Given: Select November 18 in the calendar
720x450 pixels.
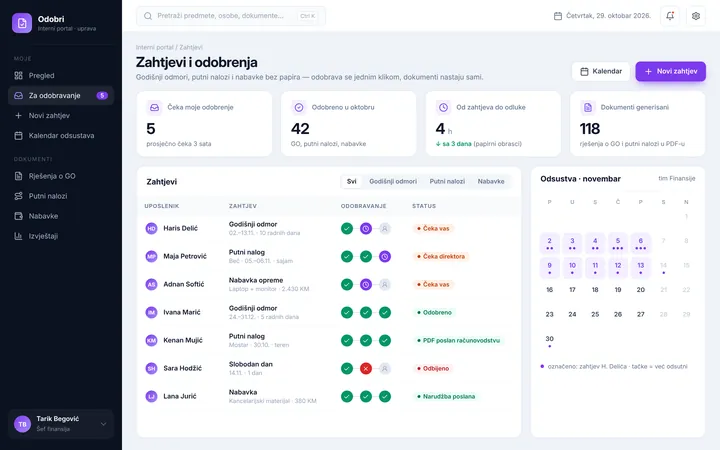Looking at the screenshot, I should click(x=595, y=290).
